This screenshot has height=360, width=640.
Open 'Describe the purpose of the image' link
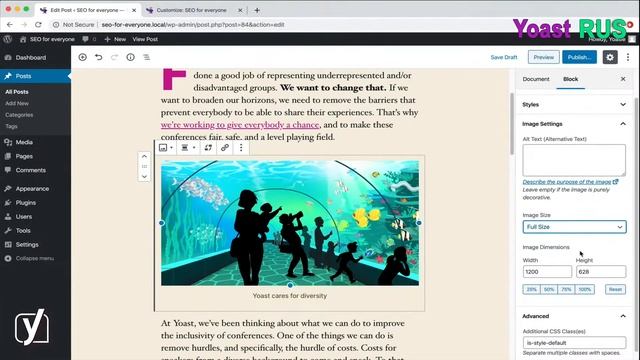[x=570, y=182]
